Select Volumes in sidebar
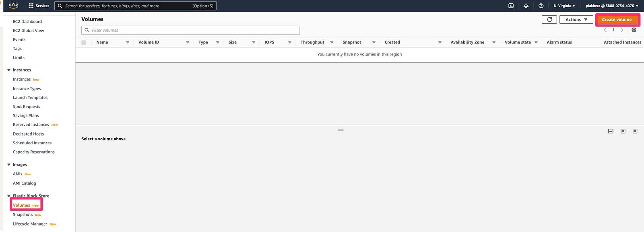Image resolution: width=644 pixels, height=232 pixels. (x=21, y=205)
